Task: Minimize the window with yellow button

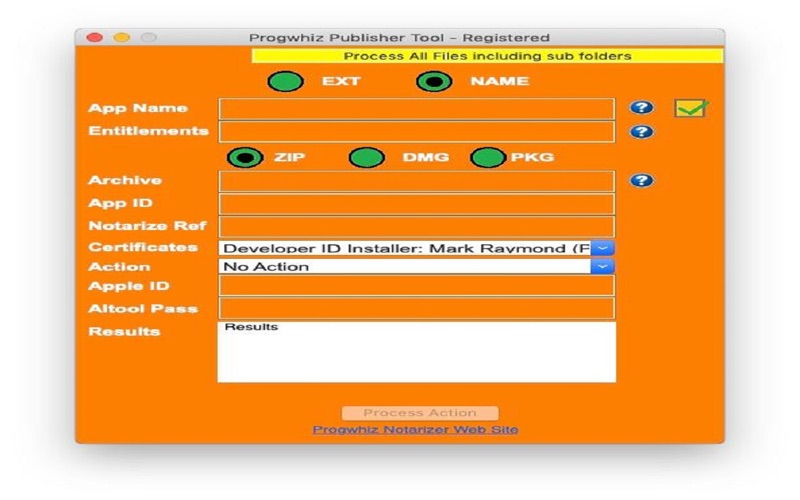Action: pos(121,37)
